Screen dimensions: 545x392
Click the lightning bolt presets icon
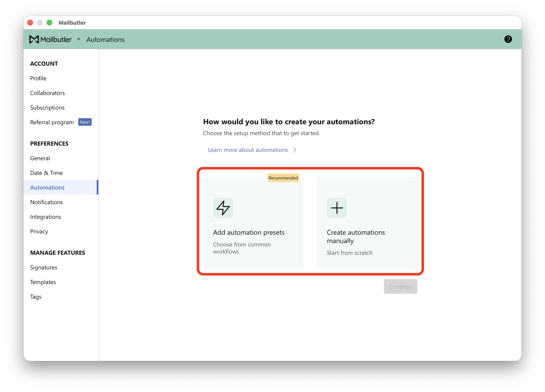(223, 208)
